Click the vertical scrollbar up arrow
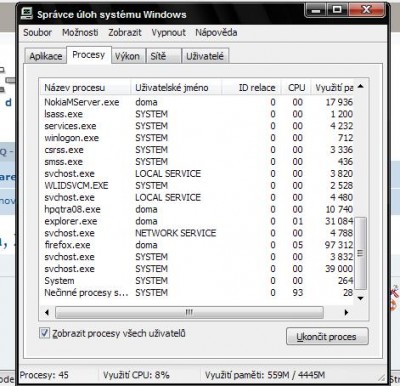Viewport: 400px width, 386px height. 360,87
